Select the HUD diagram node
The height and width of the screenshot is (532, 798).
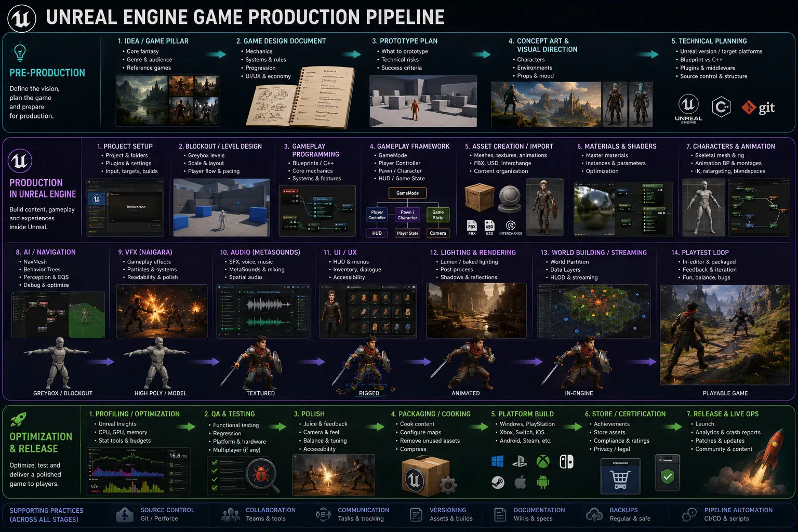point(377,233)
